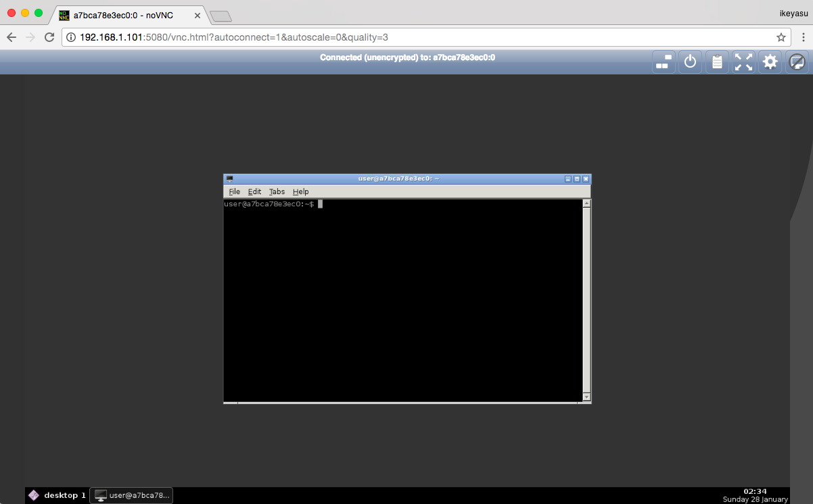
Task: Open noVNC settings gear
Action: [770, 62]
